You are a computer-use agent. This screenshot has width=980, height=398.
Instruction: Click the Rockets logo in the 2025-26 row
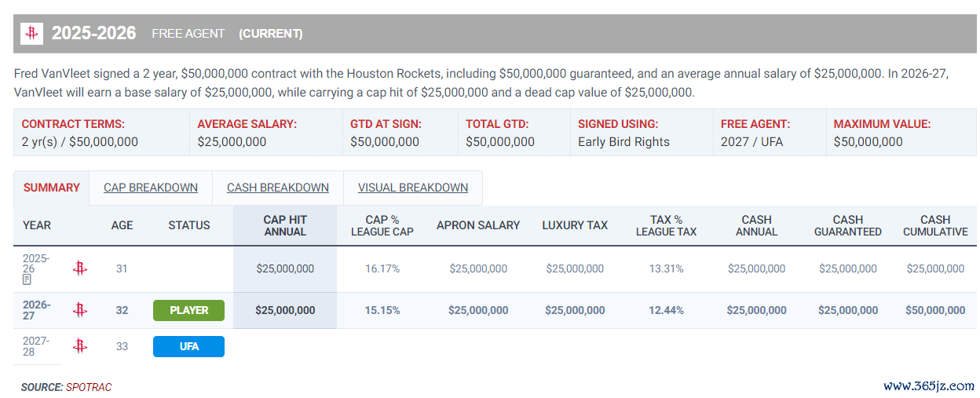coord(79,268)
